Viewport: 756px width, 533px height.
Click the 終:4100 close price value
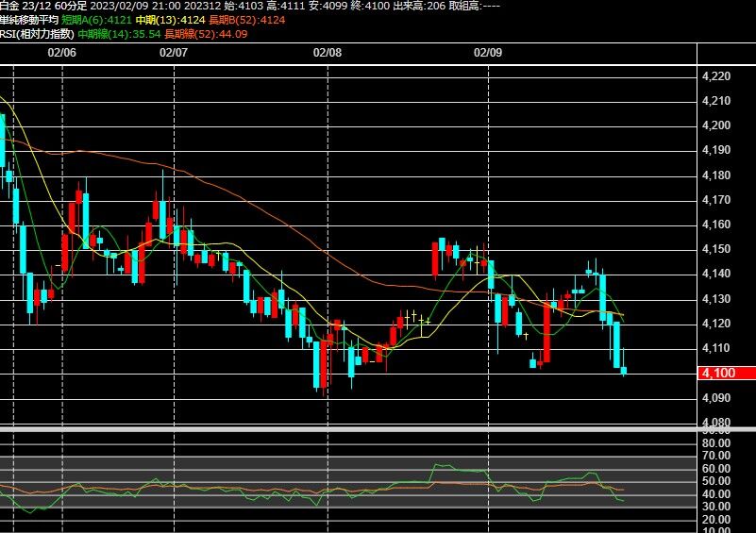371,6
